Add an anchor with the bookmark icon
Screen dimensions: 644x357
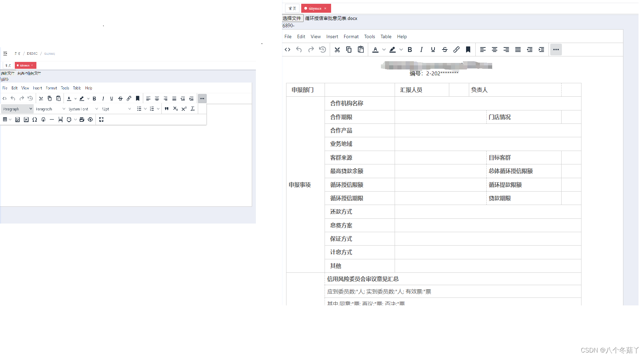[x=468, y=50]
